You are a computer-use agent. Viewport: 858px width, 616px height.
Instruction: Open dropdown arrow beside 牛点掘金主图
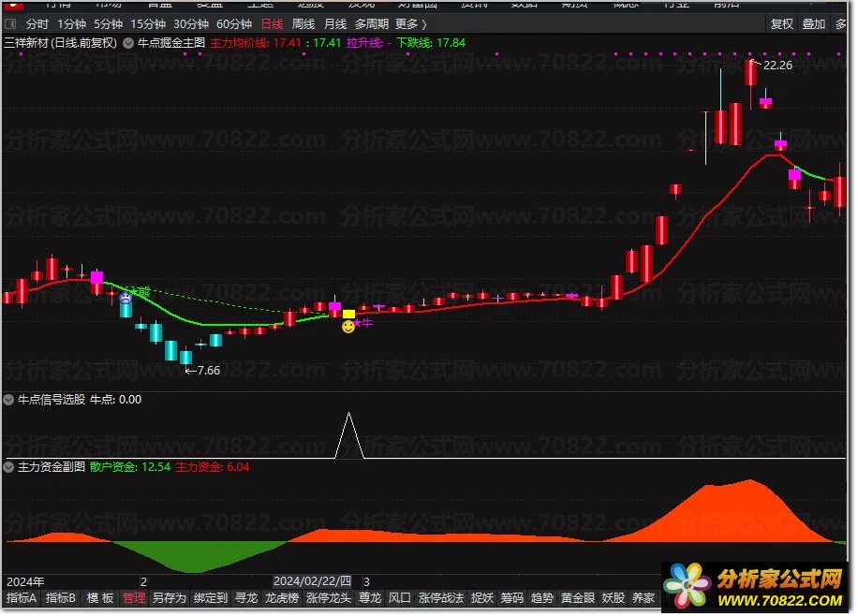pos(128,43)
